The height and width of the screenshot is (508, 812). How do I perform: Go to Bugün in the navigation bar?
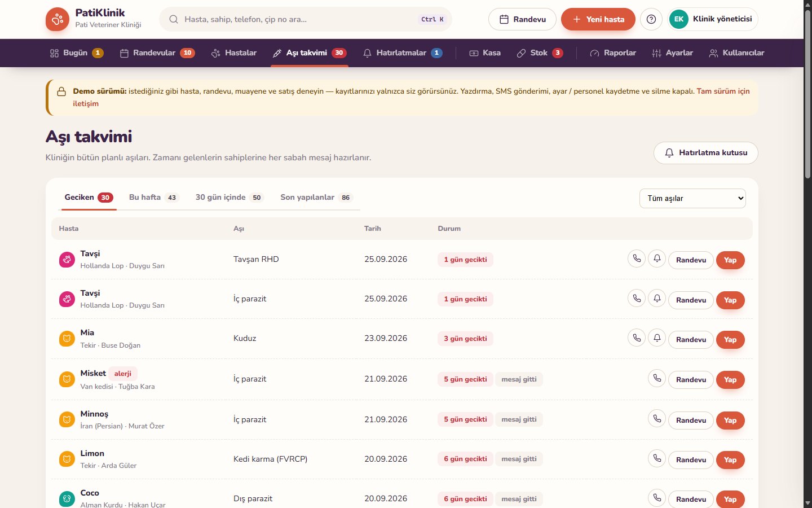coord(77,53)
